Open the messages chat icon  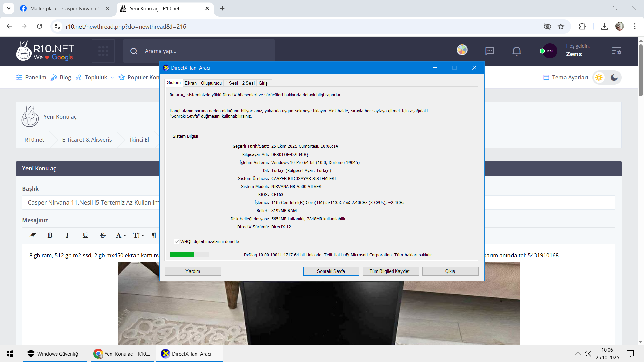click(490, 51)
